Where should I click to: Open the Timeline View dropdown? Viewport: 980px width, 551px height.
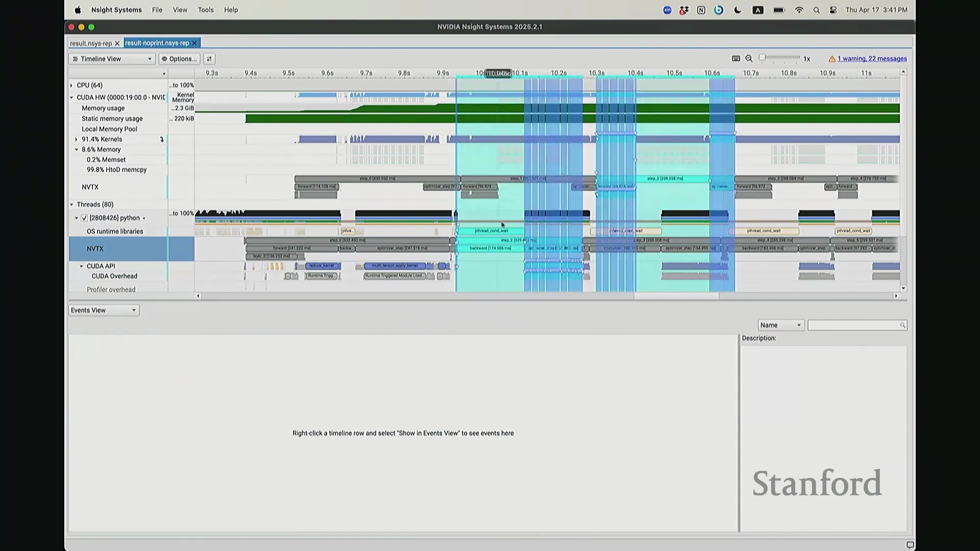(x=112, y=59)
